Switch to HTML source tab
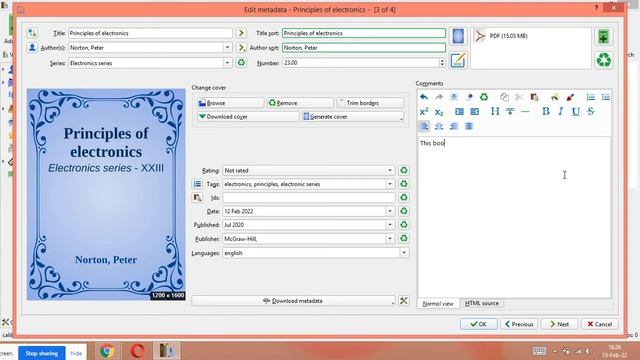Image resolution: width=640 pixels, height=360 pixels. coord(482,303)
